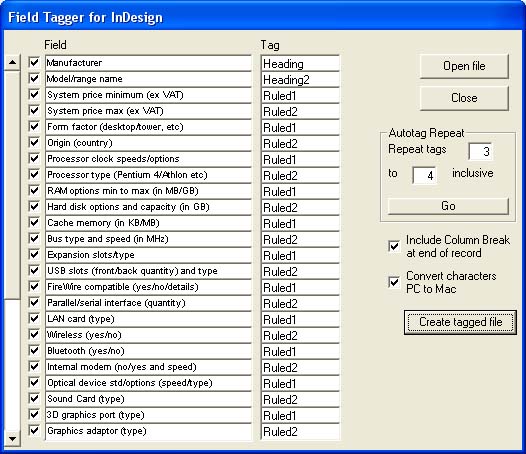526x454 pixels.
Task: Click the Close button
Action: (x=464, y=98)
